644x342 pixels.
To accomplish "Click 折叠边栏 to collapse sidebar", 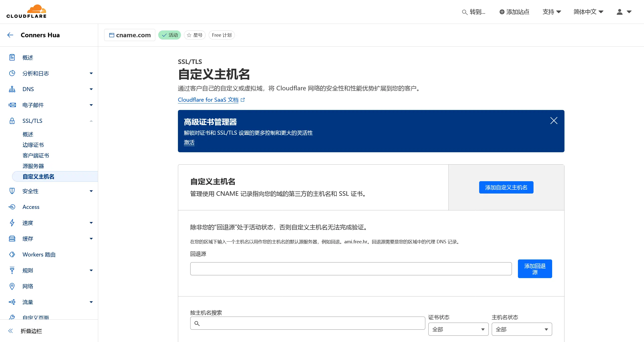I will [x=31, y=331].
